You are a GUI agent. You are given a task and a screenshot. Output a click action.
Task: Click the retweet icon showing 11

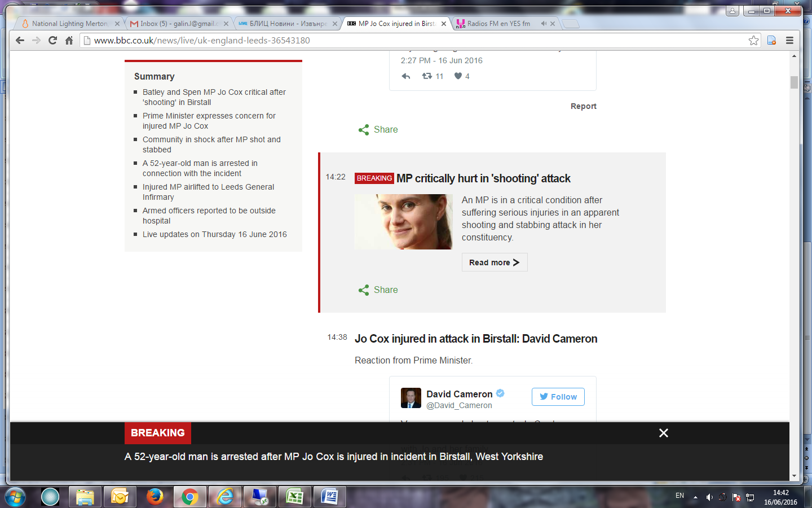pyautogui.click(x=427, y=76)
